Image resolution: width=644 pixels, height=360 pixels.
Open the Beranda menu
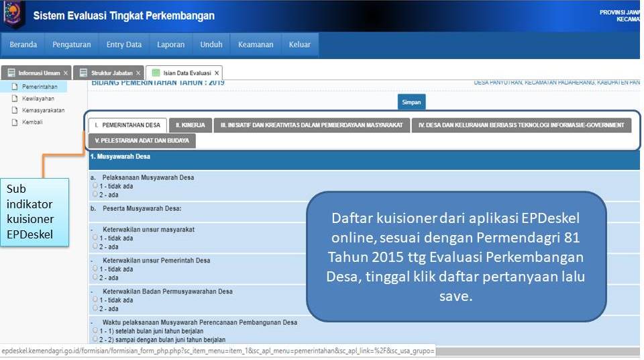tap(23, 44)
